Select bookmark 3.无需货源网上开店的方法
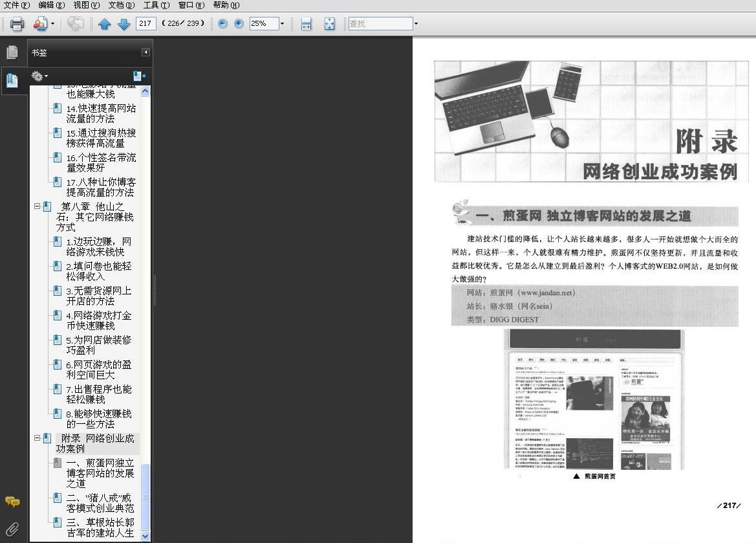 tap(98, 296)
